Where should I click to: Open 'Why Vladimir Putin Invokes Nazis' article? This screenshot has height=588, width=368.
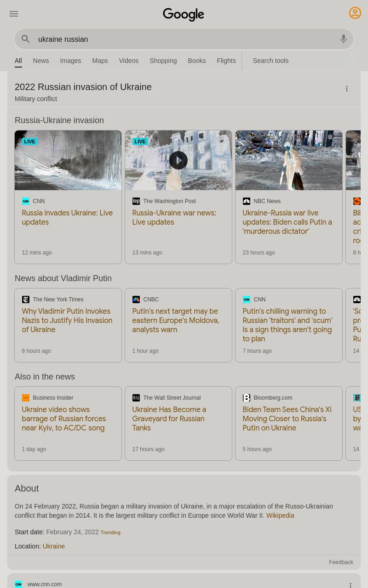point(67,321)
